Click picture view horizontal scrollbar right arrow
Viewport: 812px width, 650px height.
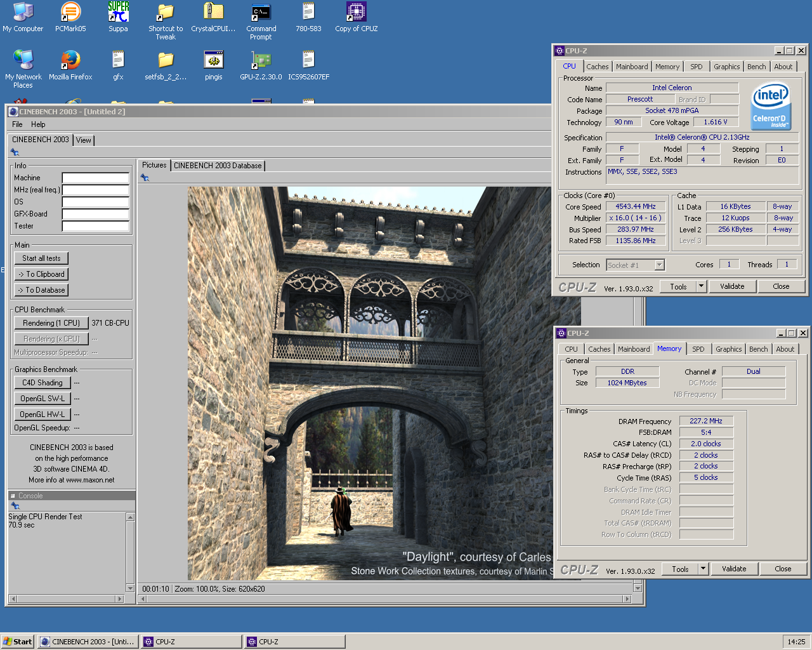[x=627, y=599]
